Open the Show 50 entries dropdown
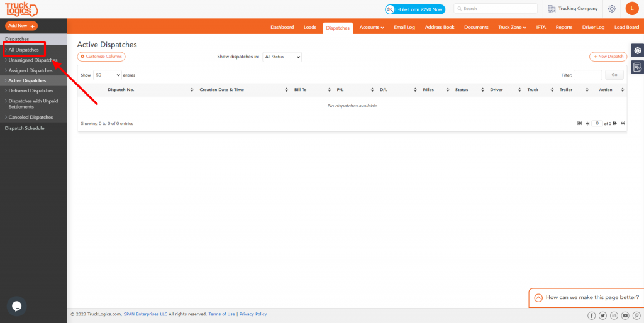Screen dimensions: 644x323 [x=107, y=75]
